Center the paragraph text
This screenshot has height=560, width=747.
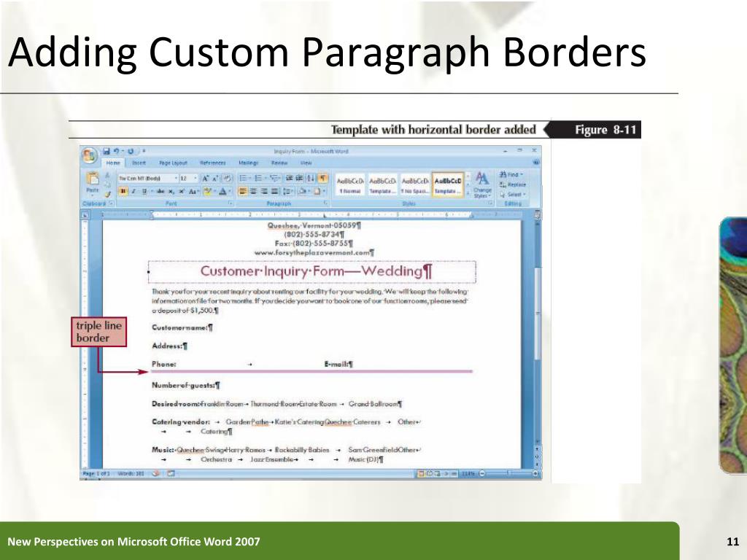pyautogui.click(x=253, y=191)
